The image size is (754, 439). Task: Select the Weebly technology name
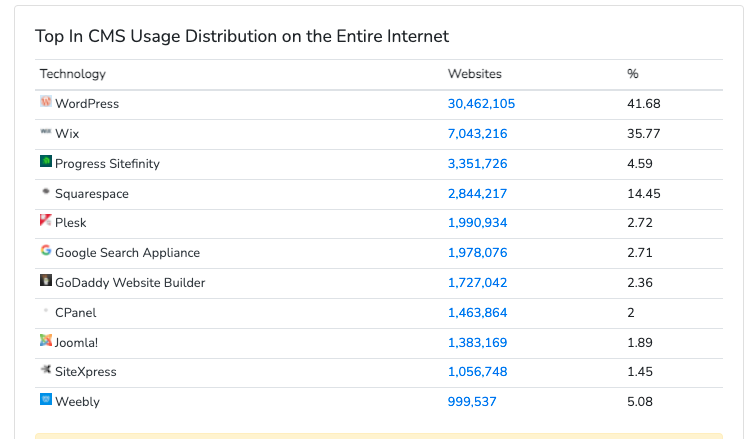pyautogui.click(x=77, y=402)
